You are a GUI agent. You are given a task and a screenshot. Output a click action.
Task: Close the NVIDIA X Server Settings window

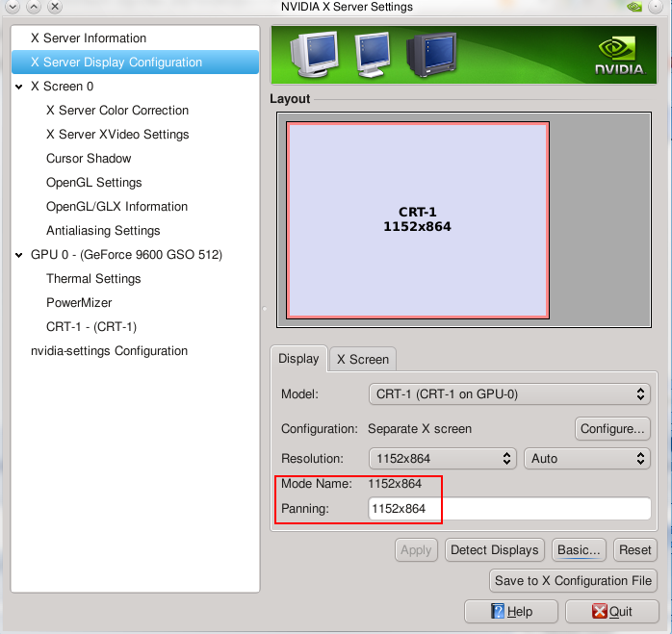point(55,7)
